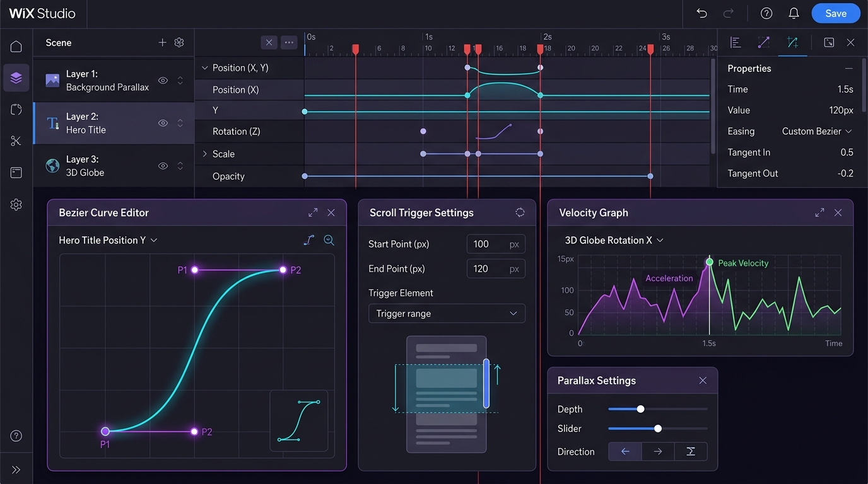
Task: Close the Parallax Settings panel
Action: [703, 381]
